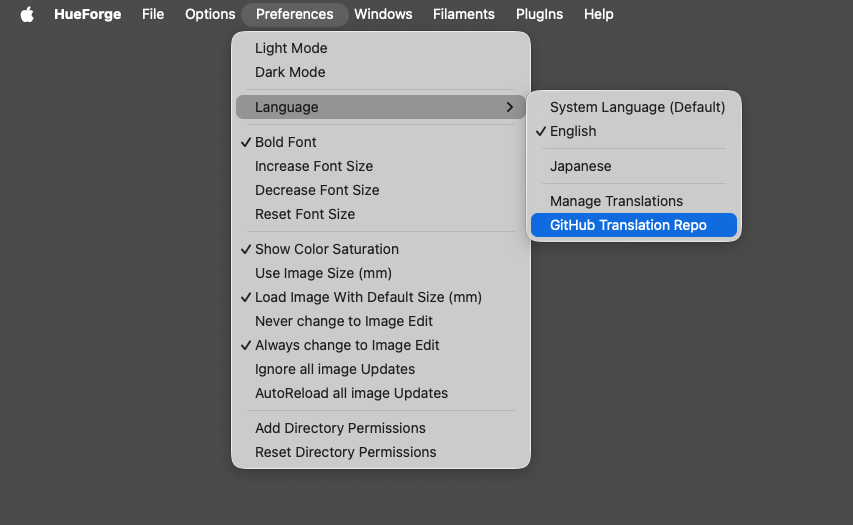Enable Ignore all image Updates
Screen dimensions: 853x525
click(381, 369)
